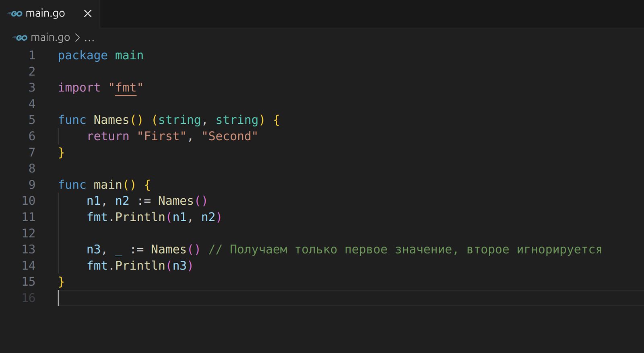Click the Go icon in the breadcrumb bar
The height and width of the screenshot is (353, 644).
click(x=20, y=38)
